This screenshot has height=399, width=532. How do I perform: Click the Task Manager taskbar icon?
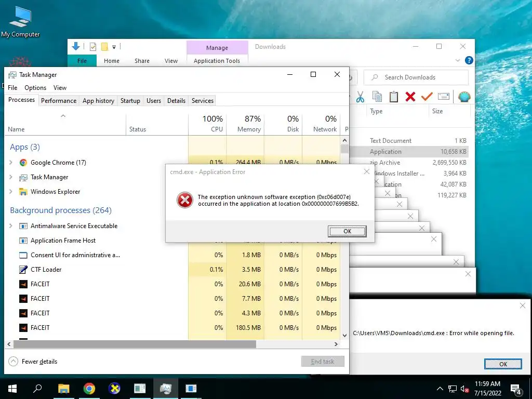[166, 389]
